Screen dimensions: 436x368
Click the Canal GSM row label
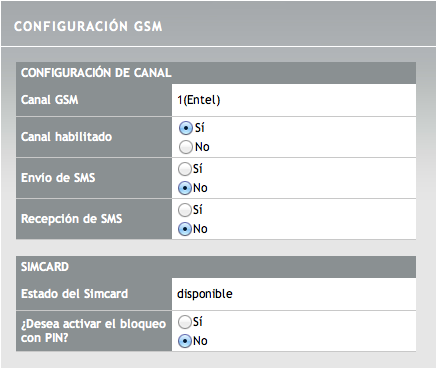[50, 100]
